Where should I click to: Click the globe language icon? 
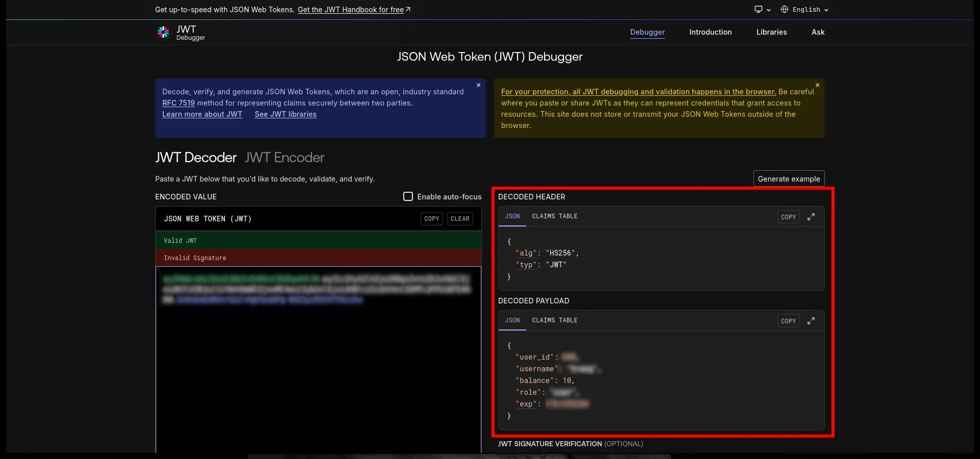coord(785,9)
